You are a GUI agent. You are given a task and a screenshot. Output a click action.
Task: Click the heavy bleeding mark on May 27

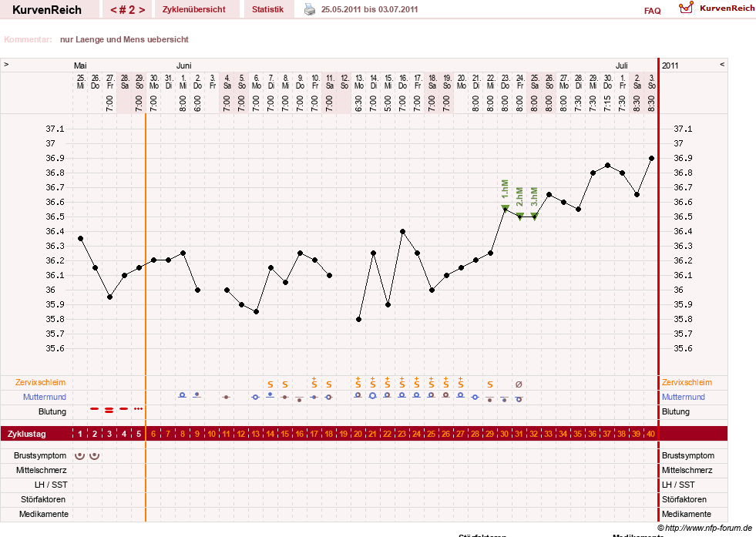[109, 410]
